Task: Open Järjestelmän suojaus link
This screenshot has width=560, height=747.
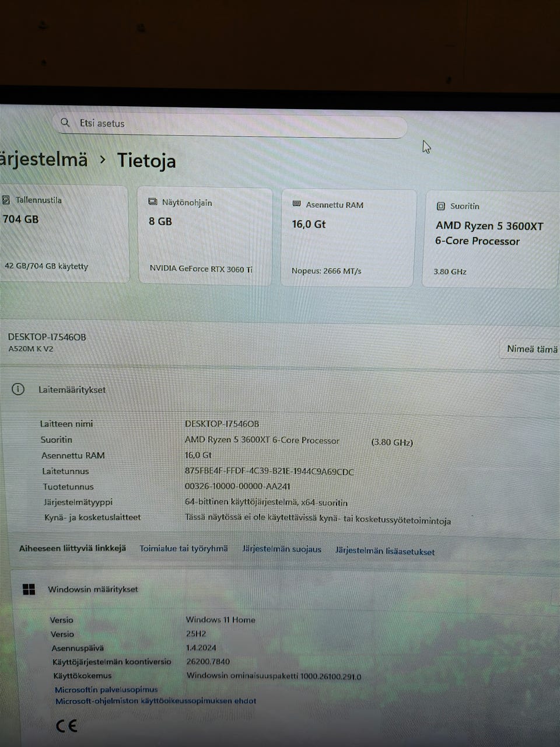Action: [x=282, y=549]
